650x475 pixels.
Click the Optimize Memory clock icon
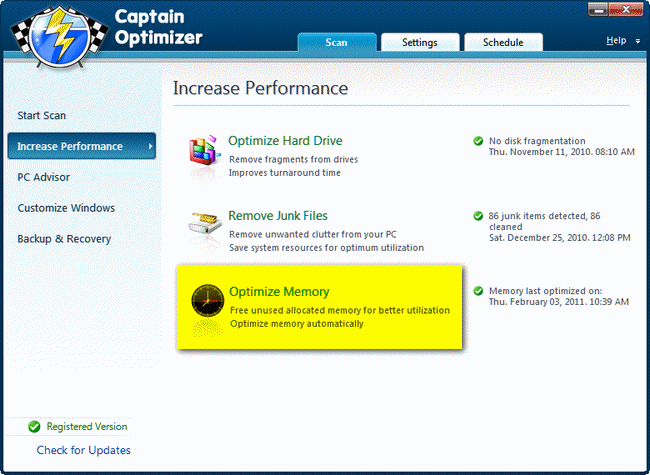(x=208, y=301)
